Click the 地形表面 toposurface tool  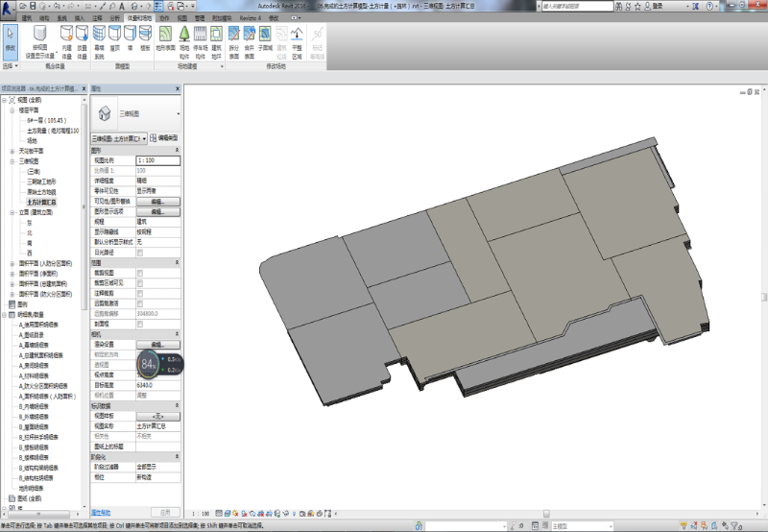[165, 39]
